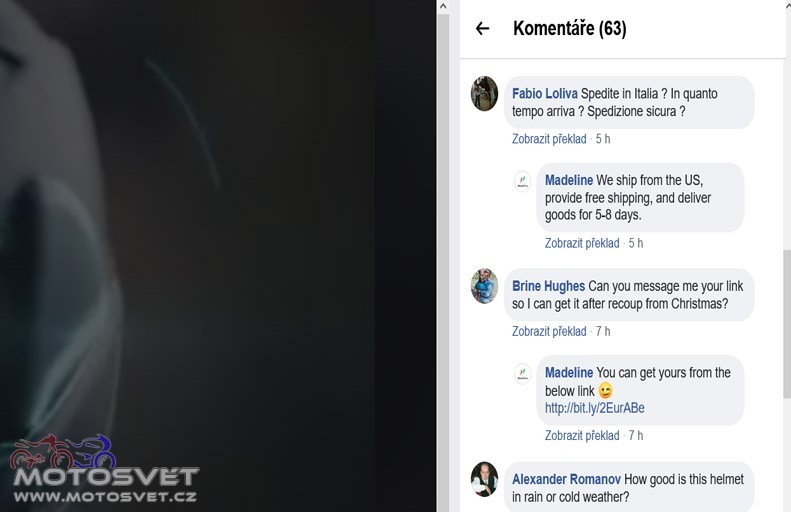Click the comments panel scrollbar thumb

(787, 323)
